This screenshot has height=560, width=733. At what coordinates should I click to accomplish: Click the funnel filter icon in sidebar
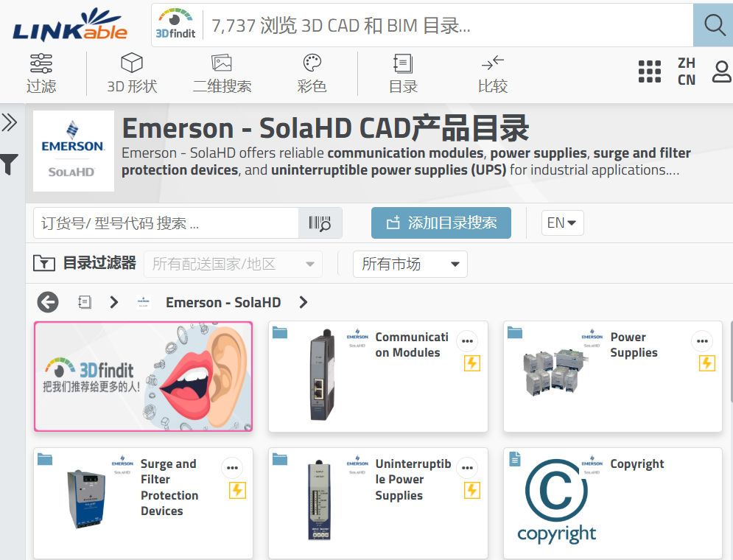click(x=10, y=164)
